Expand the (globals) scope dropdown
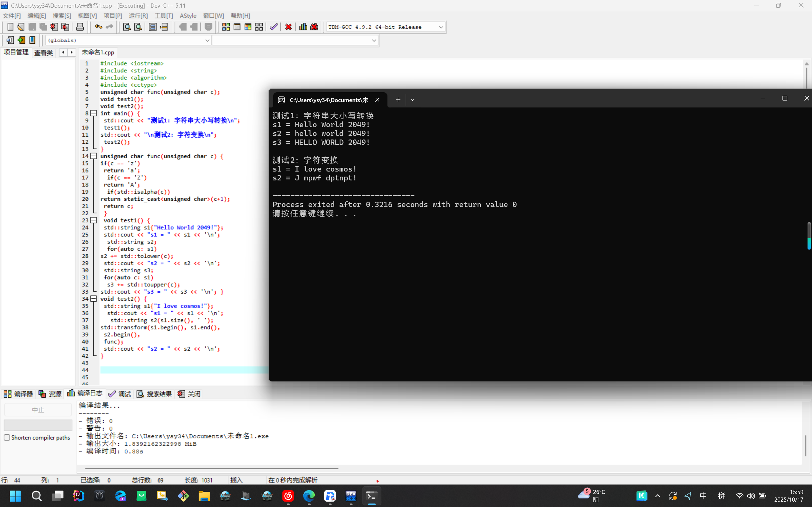Viewport: 812px width, 507px height. tap(207, 40)
